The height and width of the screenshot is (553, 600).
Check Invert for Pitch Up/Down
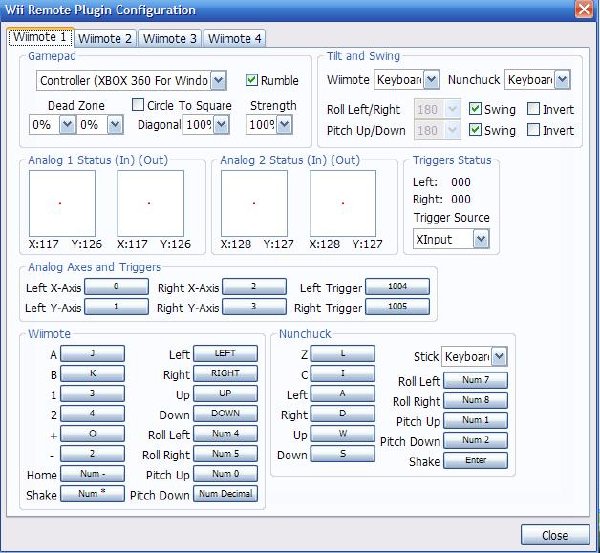[533, 130]
